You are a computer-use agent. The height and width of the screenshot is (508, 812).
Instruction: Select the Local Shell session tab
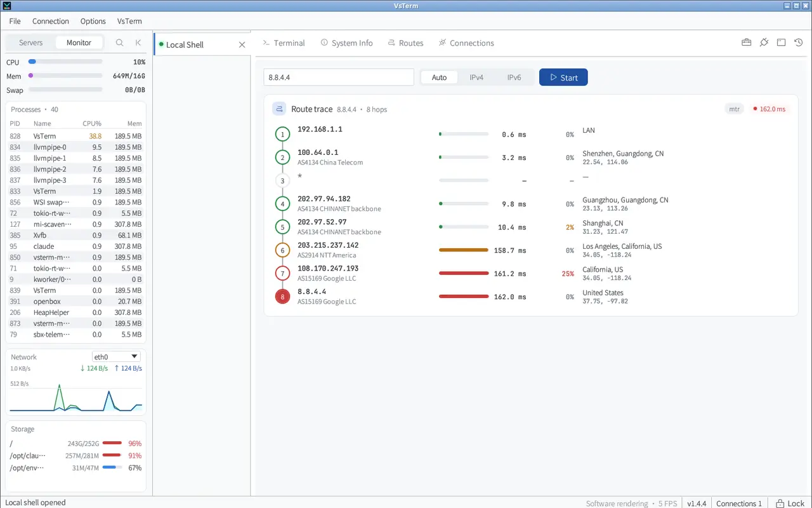coord(200,44)
